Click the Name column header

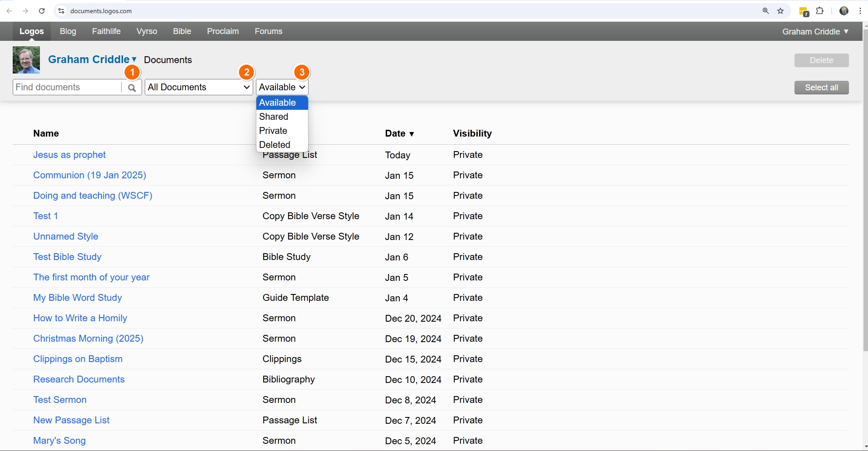[46, 133]
